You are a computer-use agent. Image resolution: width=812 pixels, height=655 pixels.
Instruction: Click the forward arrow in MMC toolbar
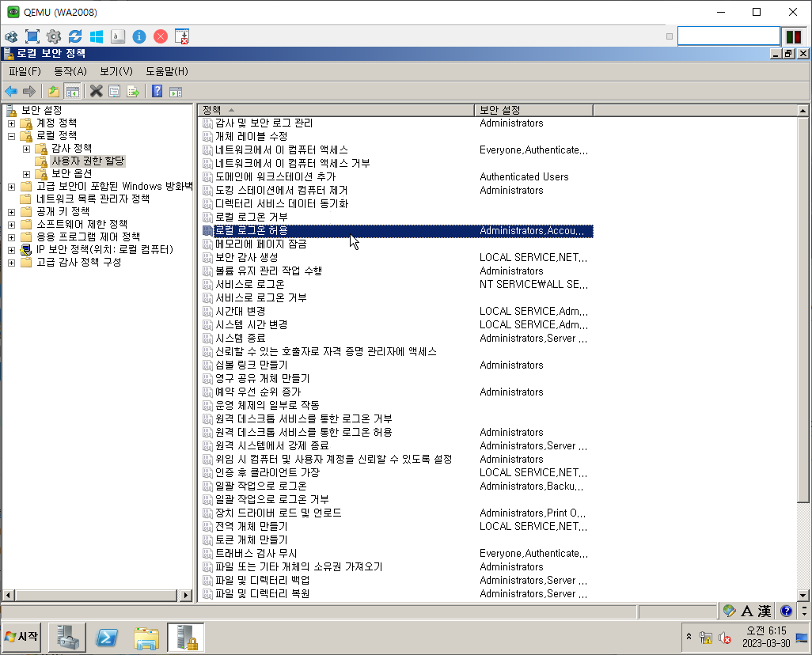click(29, 92)
